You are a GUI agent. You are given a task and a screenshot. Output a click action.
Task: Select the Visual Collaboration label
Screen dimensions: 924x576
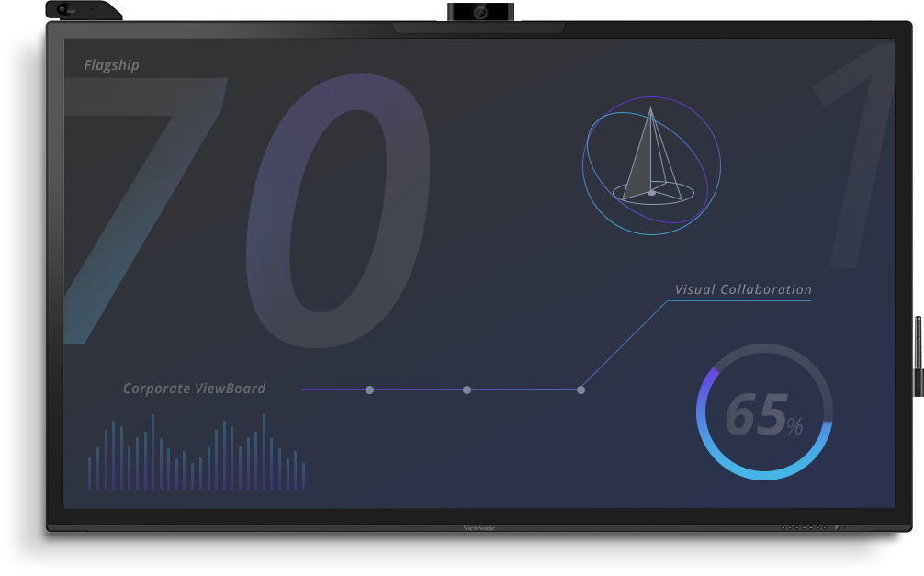743,289
